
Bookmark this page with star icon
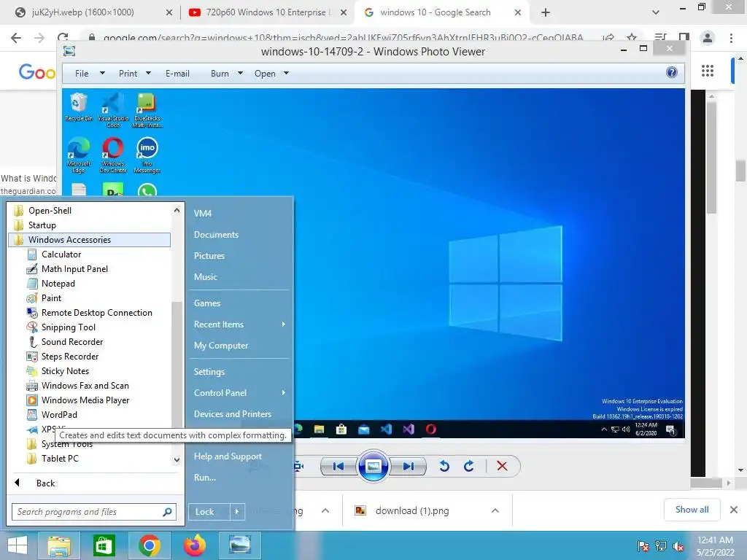pyautogui.click(x=632, y=38)
